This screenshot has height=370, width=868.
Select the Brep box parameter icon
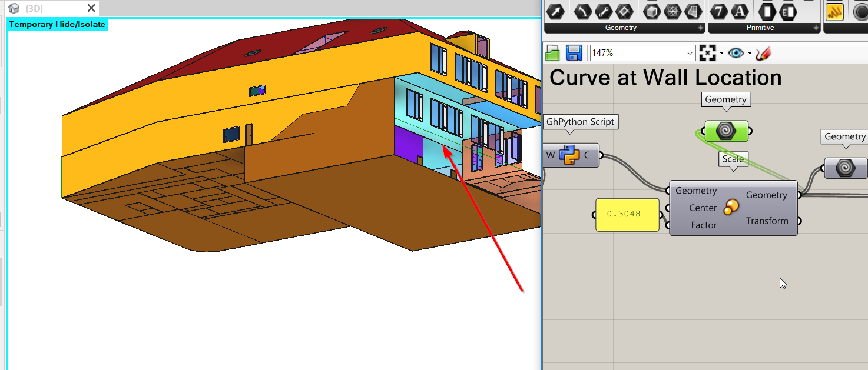(651, 11)
